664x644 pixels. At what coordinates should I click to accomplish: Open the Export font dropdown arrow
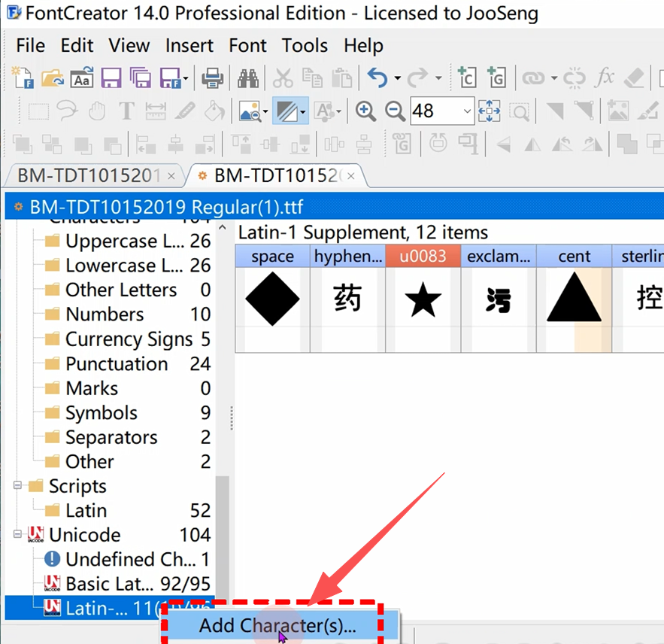pos(185,78)
